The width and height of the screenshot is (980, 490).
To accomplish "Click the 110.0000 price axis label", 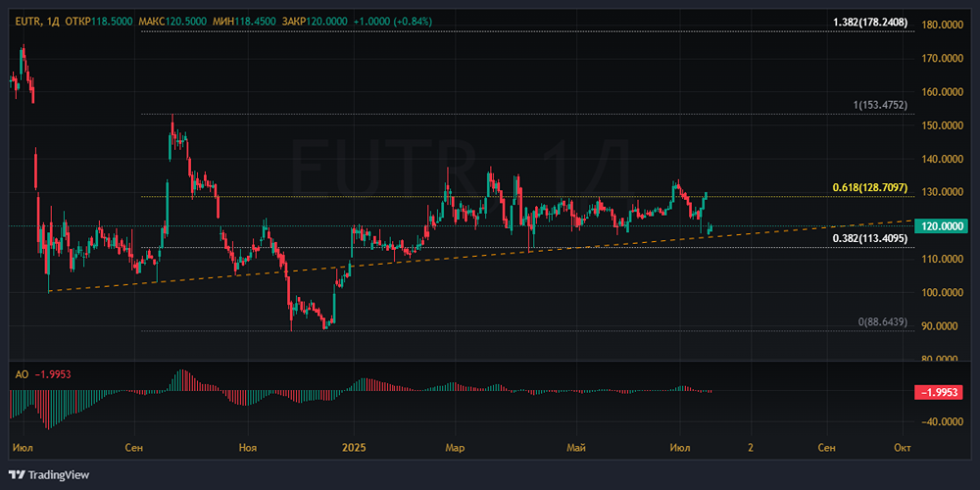I will click(x=940, y=259).
